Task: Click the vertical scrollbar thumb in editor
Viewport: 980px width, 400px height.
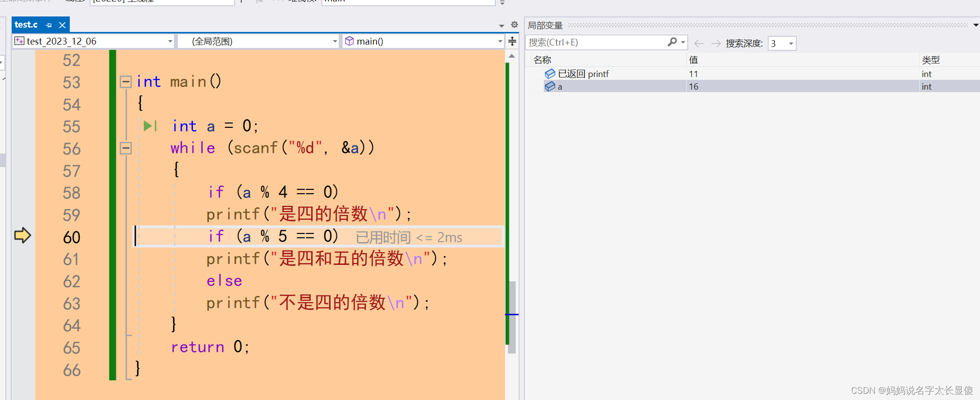Action: (512, 317)
